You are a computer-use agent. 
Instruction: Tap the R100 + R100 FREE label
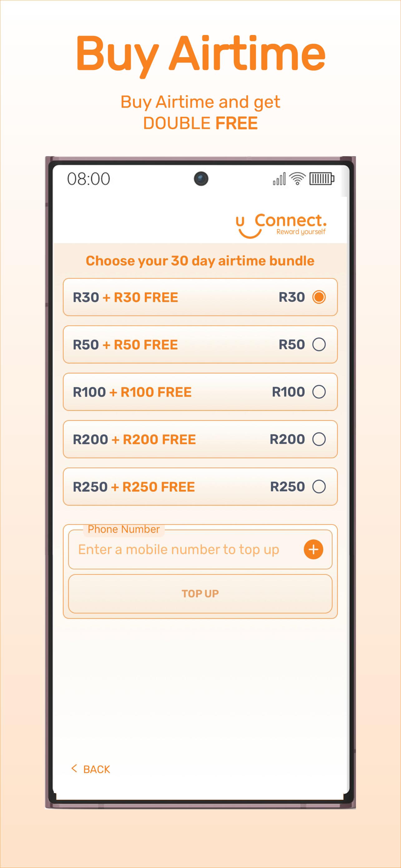coord(132,392)
